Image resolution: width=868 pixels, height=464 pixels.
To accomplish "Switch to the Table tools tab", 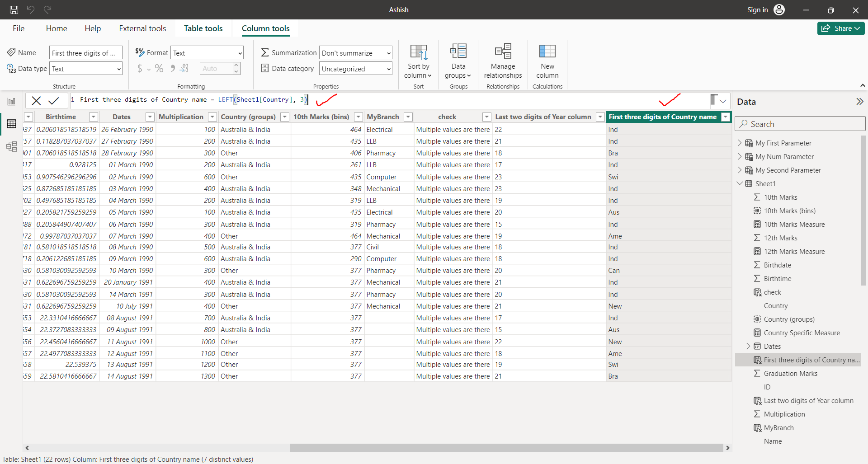I will click(203, 28).
